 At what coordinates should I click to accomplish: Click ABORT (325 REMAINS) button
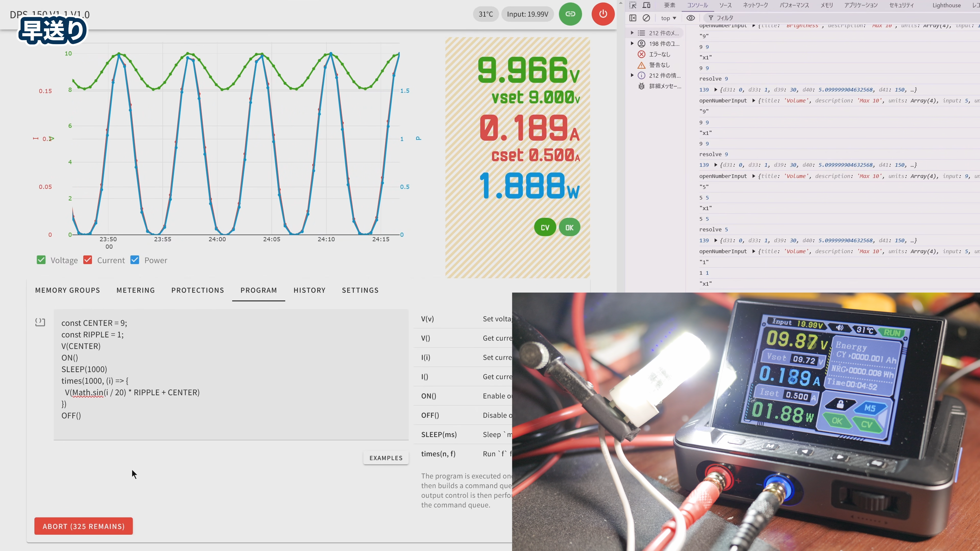click(83, 526)
